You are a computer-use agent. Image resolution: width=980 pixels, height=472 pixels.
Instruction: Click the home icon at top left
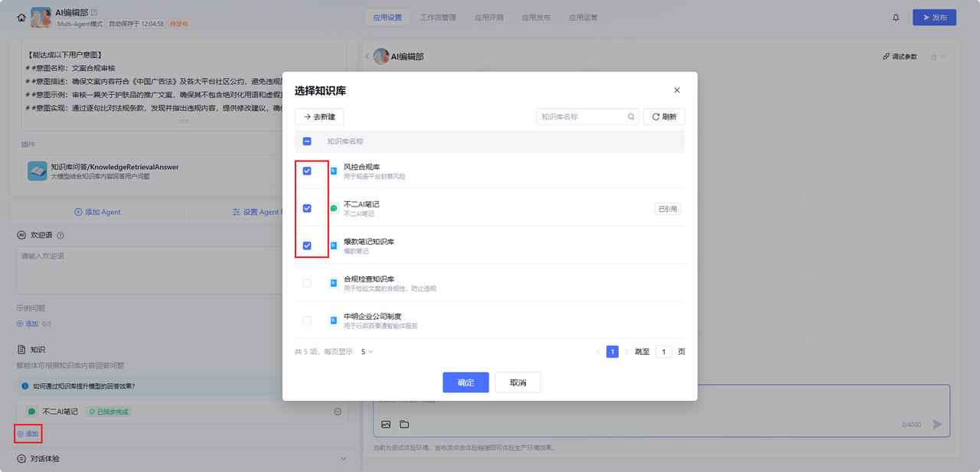pyautogui.click(x=21, y=18)
